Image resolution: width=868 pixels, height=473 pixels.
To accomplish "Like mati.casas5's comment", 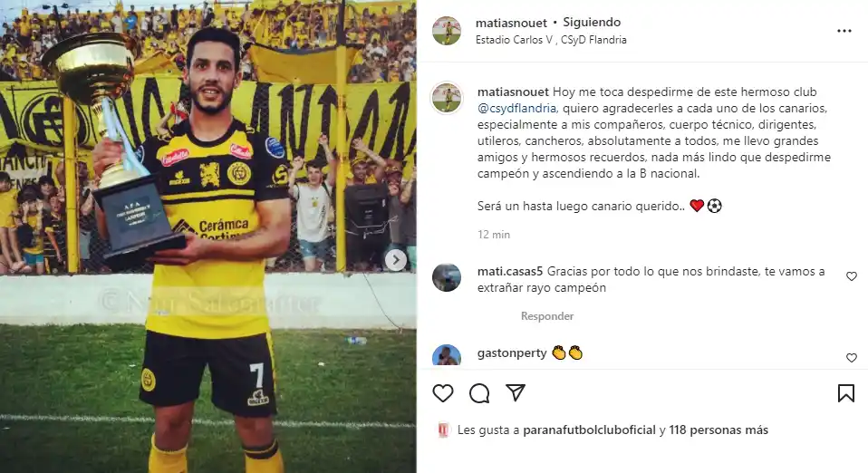I will pos(852,276).
